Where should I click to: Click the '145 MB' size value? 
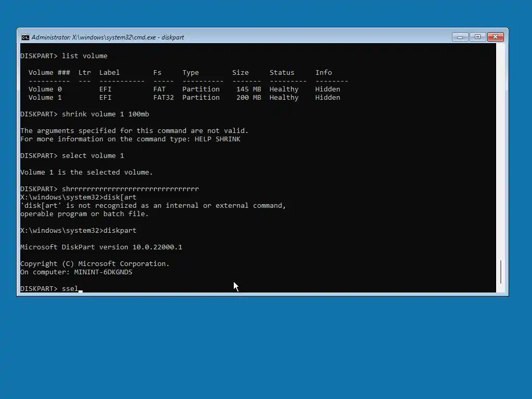(249, 89)
